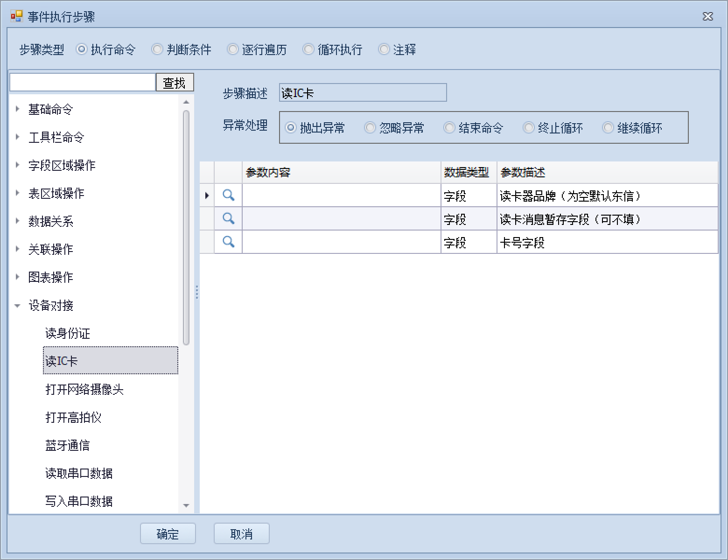Click the scroll down arrow in the command tree

tap(186, 505)
